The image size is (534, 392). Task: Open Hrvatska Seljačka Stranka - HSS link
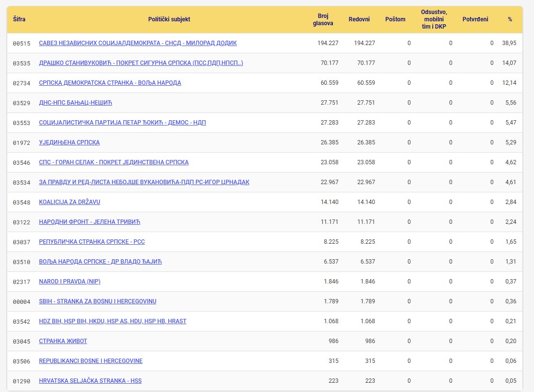coord(90,381)
